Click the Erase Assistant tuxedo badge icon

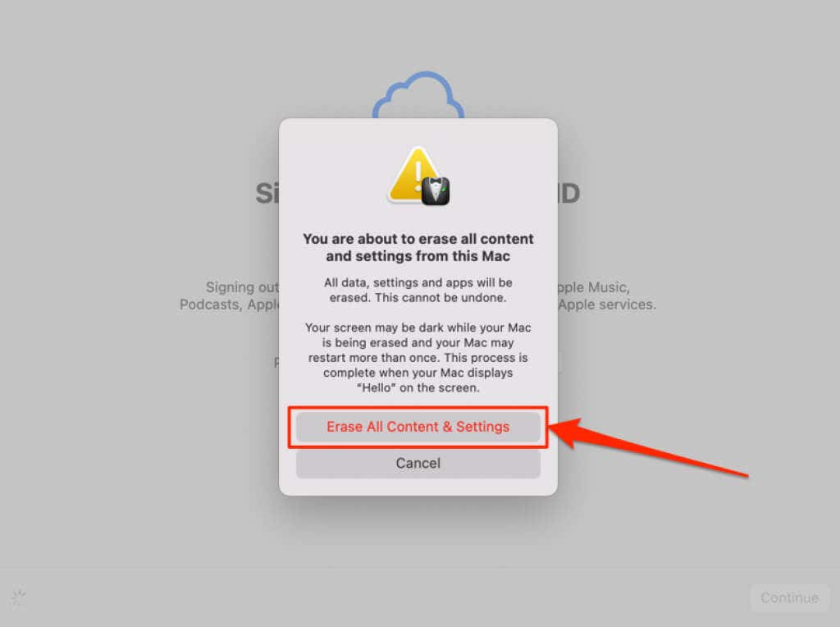(x=436, y=191)
